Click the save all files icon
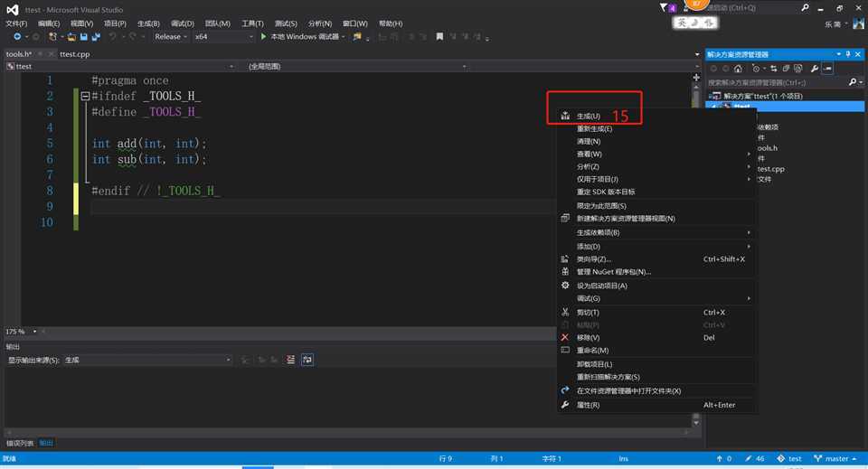This screenshot has height=469, width=868. coord(96,36)
